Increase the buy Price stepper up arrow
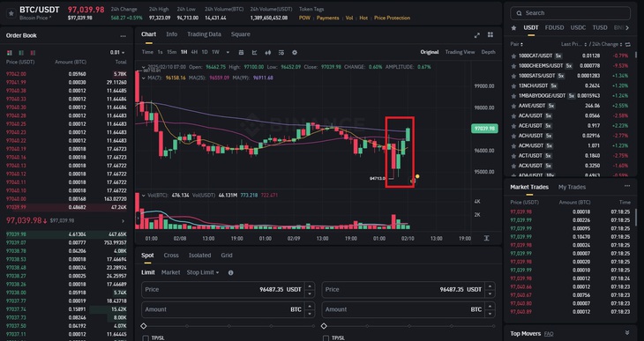The height and width of the screenshot is (341, 644). (x=310, y=286)
